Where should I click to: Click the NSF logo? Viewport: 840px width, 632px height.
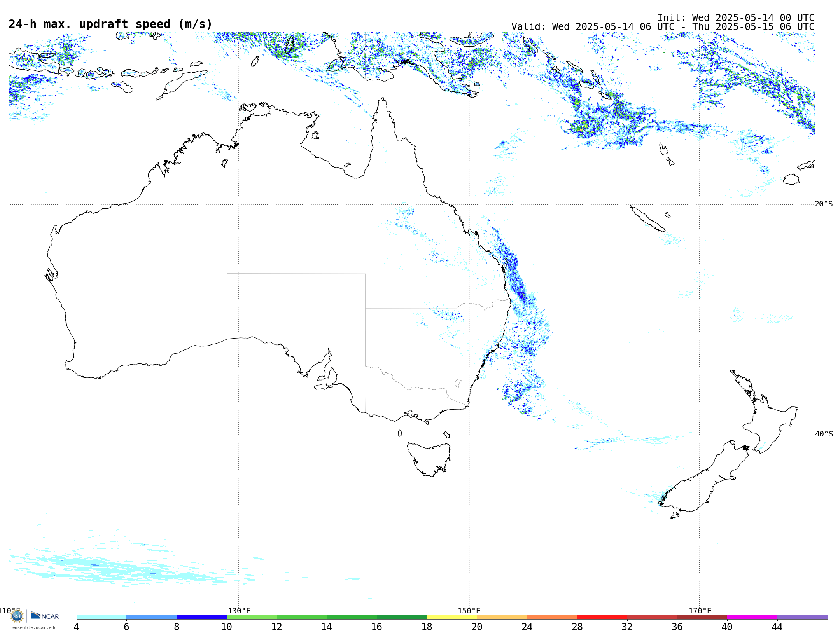[17, 616]
